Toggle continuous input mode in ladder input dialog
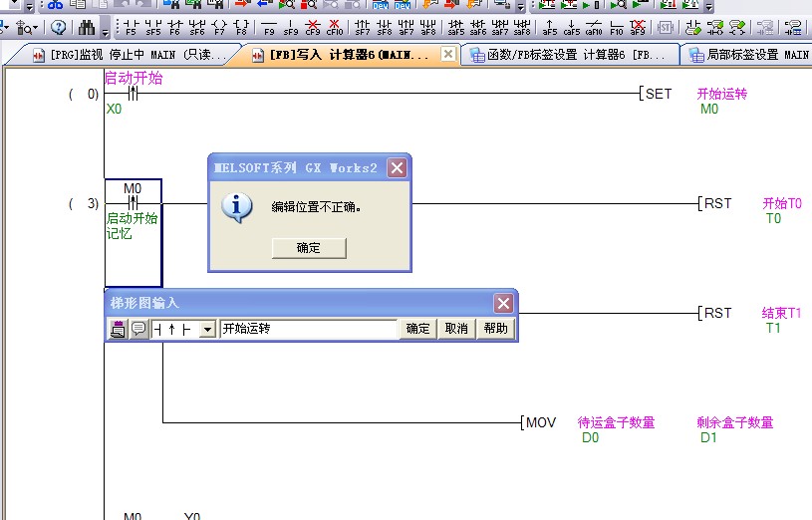The height and width of the screenshot is (520, 812). (x=118, y=329)
